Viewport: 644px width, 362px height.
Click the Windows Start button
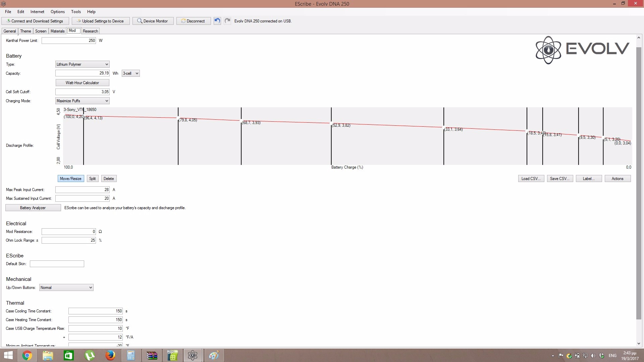8,355
